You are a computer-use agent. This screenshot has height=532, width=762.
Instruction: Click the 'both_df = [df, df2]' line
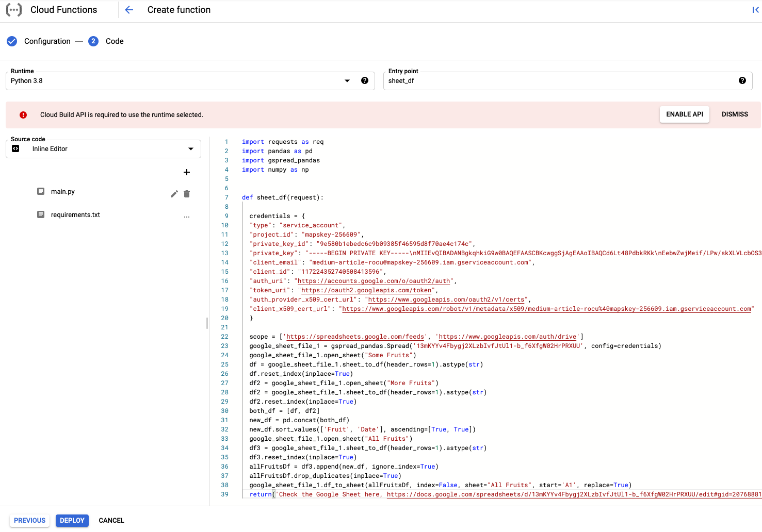tap(284, 411)
